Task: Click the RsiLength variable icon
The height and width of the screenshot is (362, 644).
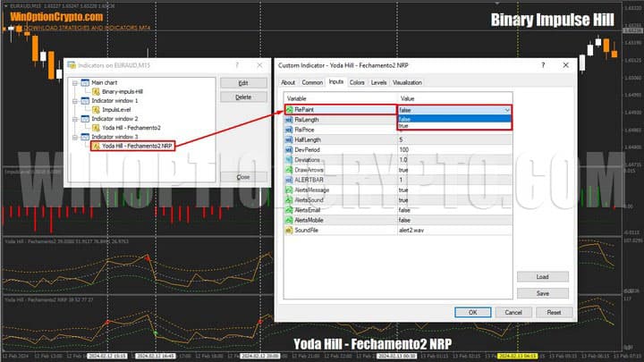Action: 289,120
